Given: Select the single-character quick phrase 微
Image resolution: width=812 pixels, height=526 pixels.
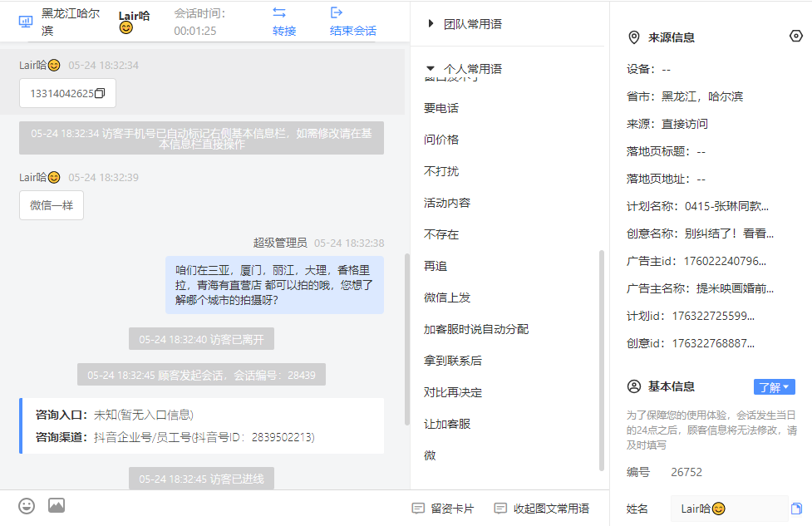Looking at the screenshot, I should point(430,455).
